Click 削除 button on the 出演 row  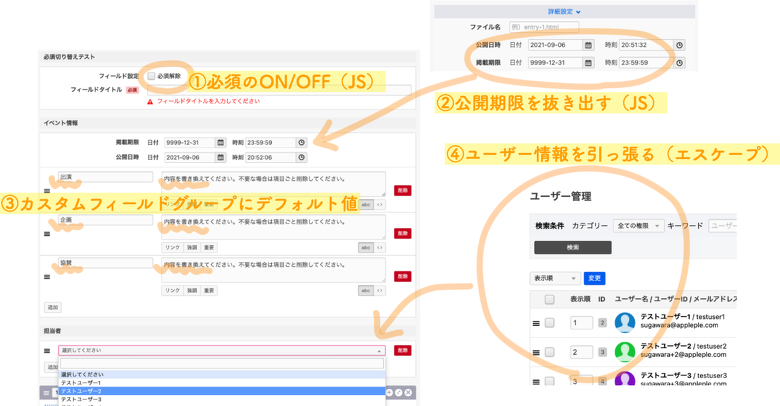tap(402, 190)
